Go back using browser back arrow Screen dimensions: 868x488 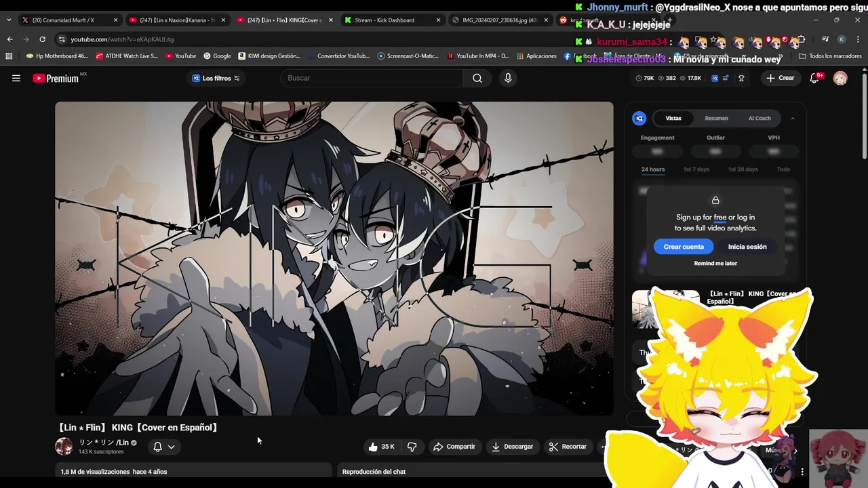pos(9,39)
